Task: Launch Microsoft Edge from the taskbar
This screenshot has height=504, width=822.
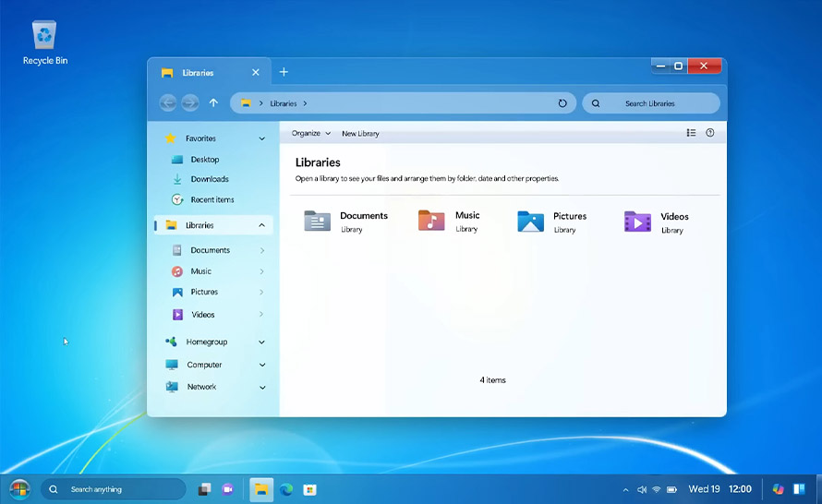Action: tap(286, 489)
